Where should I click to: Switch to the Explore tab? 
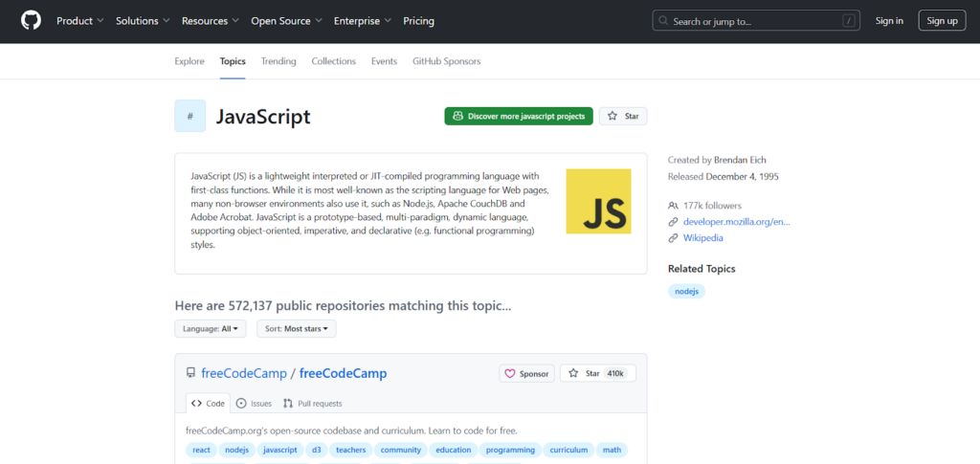pyautogui.click(x=189, y=61)
